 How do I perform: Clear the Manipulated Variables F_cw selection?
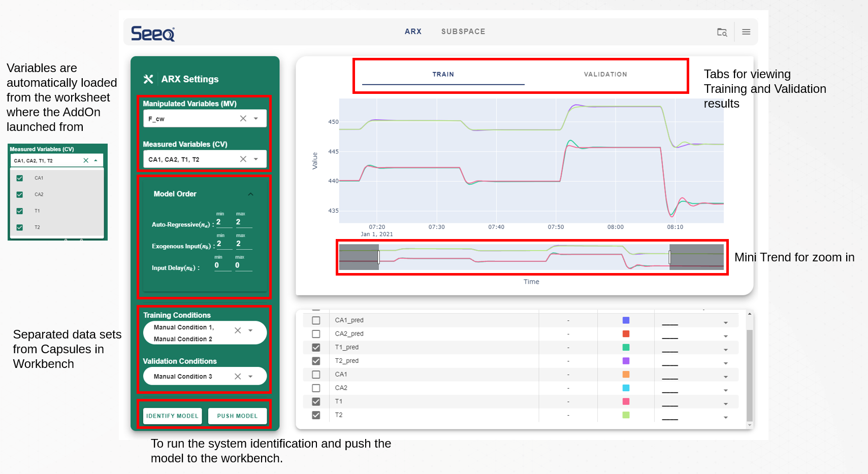(243, 118)
